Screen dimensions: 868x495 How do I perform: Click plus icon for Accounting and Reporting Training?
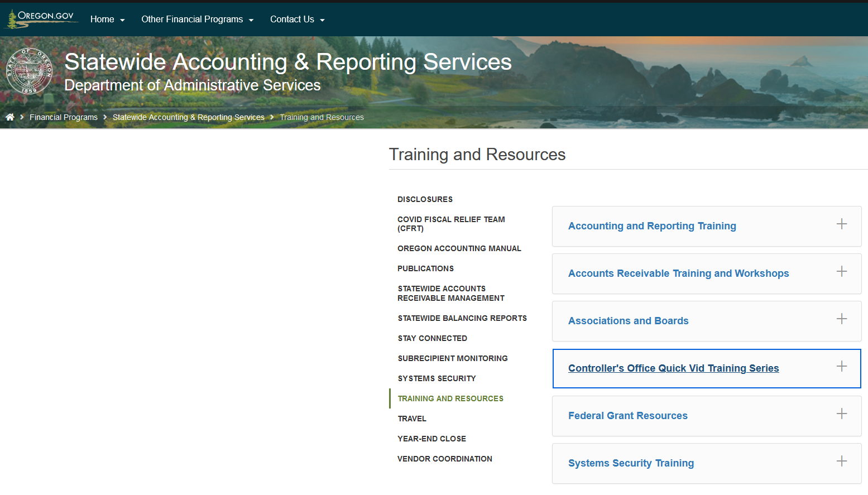(x=841, y=224)
